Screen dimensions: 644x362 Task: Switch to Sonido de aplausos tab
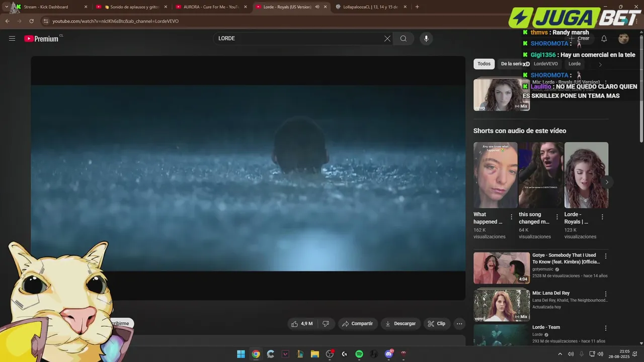pyautogui.click(x=131, y=7)
